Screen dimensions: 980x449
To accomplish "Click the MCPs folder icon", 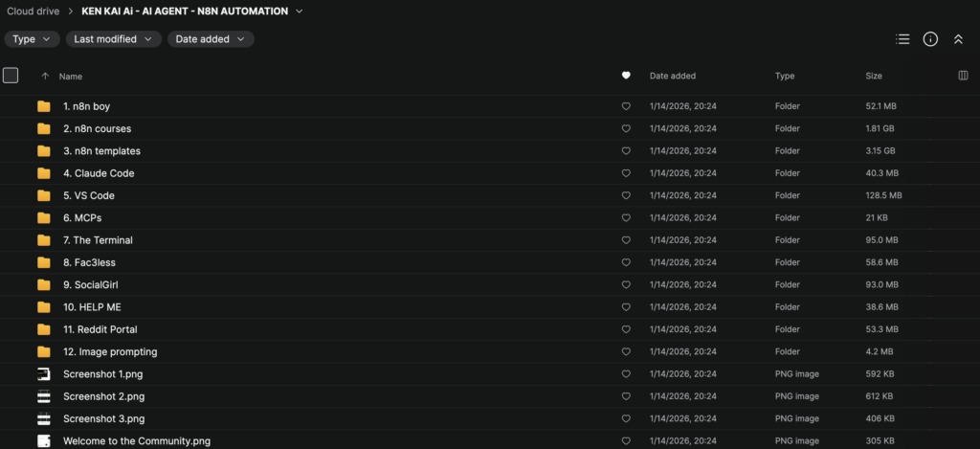I will pos(44,218).
